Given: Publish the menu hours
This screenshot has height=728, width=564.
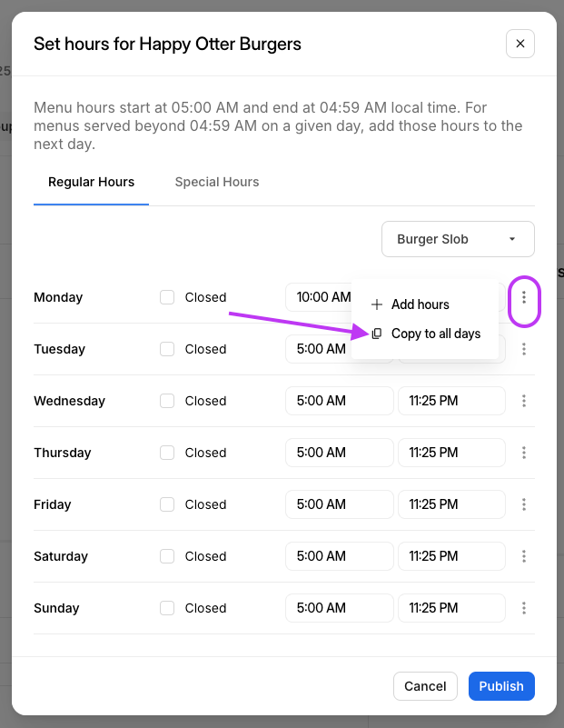Looking at the screenshot, I should [501, 686].
